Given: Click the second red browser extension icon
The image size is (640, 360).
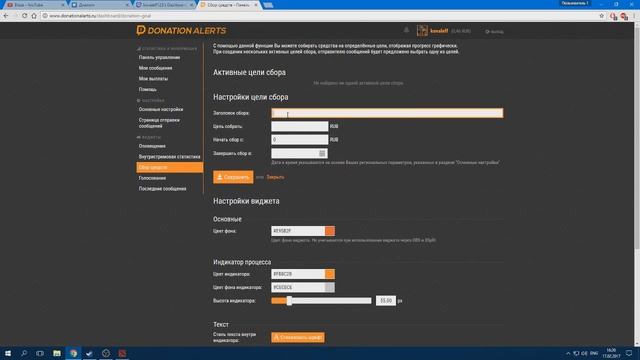Looking at the screenshot, I should (x=624, y=16).
